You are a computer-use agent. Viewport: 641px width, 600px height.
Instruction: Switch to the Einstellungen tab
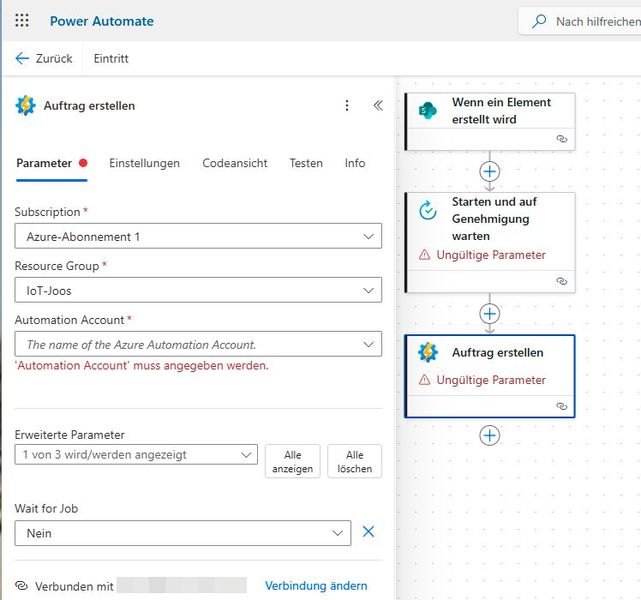coord(144,163)
